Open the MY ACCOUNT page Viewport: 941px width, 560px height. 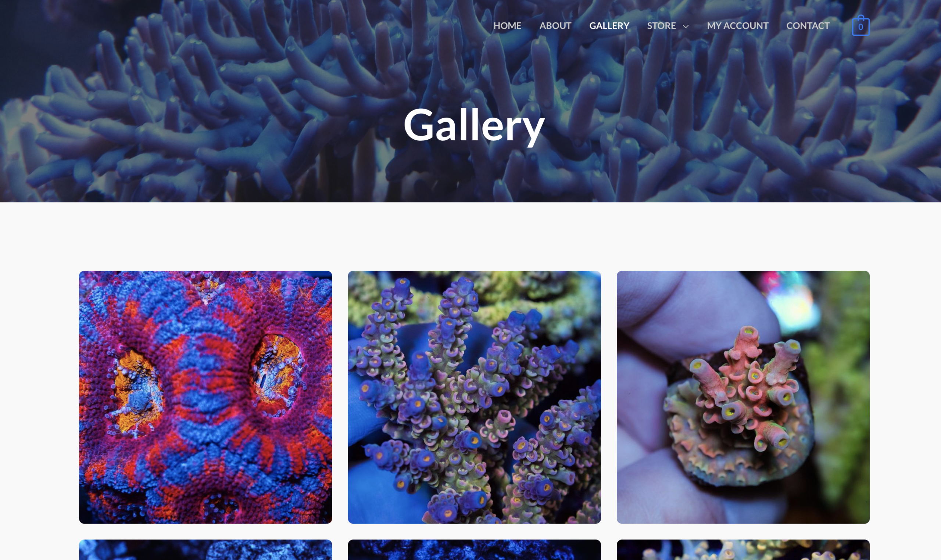pos(737,26)
